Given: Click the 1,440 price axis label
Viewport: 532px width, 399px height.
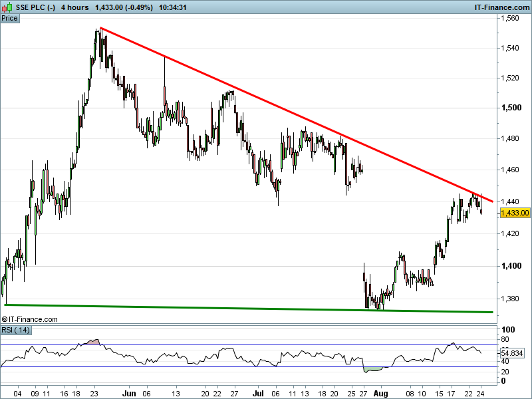Looking at the screenshot, I should (510, 201).
